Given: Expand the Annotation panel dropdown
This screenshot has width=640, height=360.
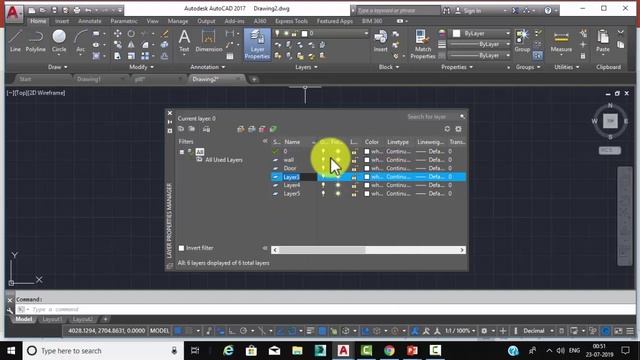Looking at the screenshot, I should click(208, 67).
